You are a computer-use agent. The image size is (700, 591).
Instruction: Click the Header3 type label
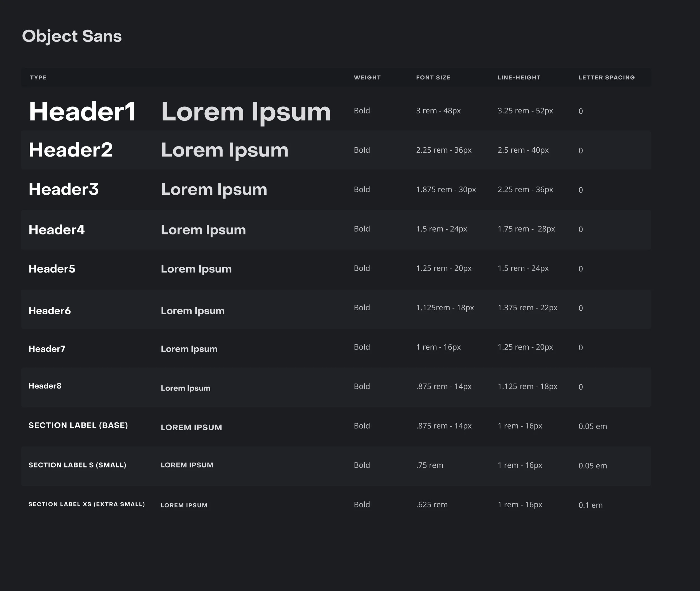click(64, 189)
